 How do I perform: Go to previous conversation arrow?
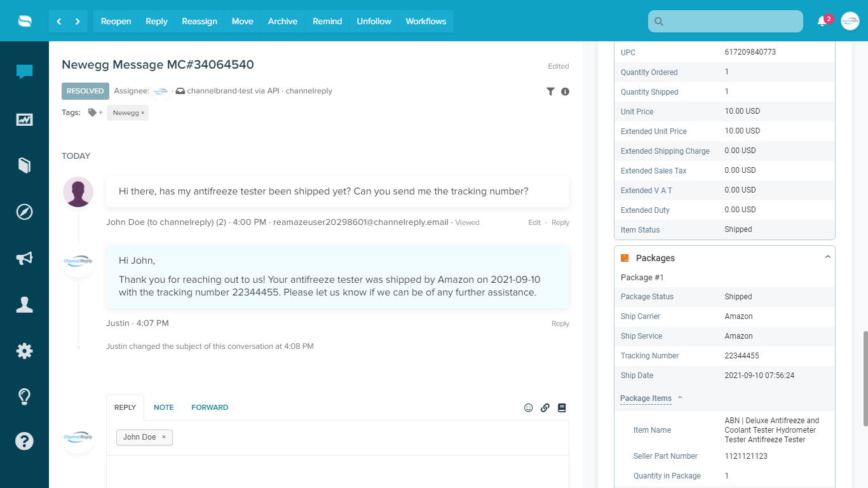(x=58, y=21)
